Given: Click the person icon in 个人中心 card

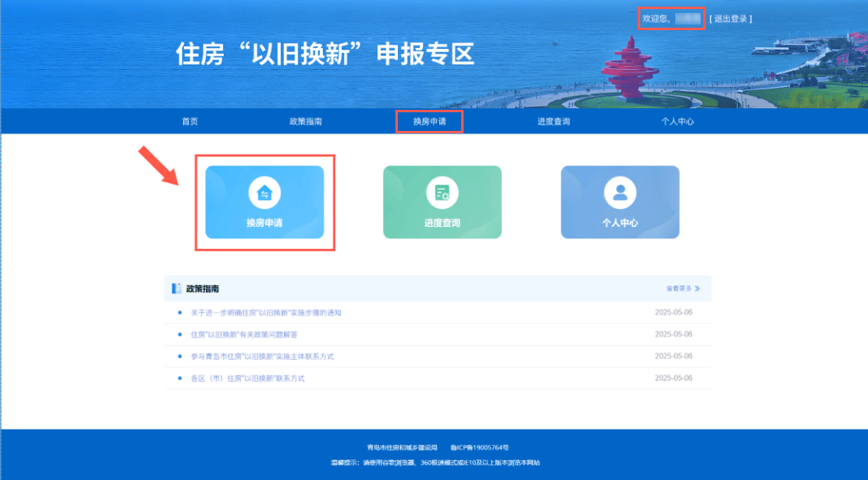Looking at the screenshot, I should (x=620, y=193).
